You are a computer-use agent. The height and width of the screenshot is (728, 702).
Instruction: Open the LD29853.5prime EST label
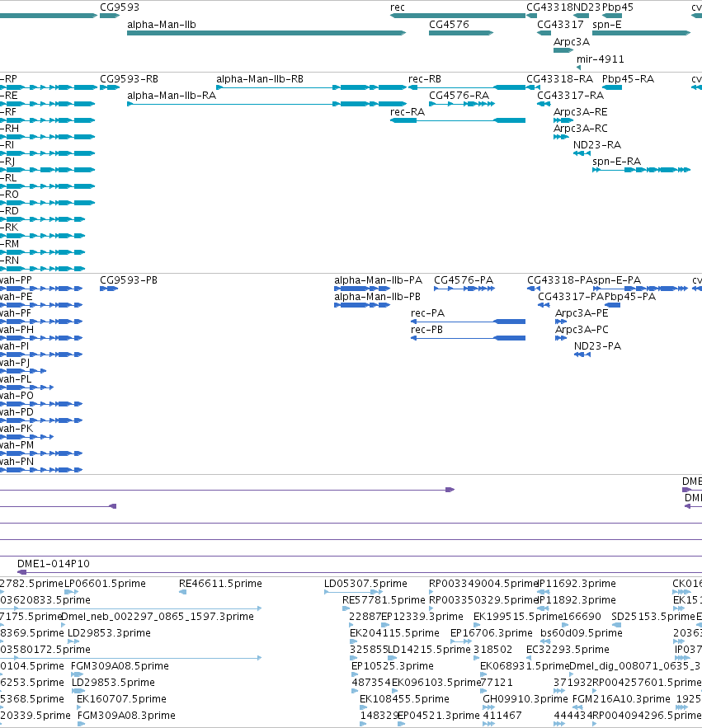[113, 683]
